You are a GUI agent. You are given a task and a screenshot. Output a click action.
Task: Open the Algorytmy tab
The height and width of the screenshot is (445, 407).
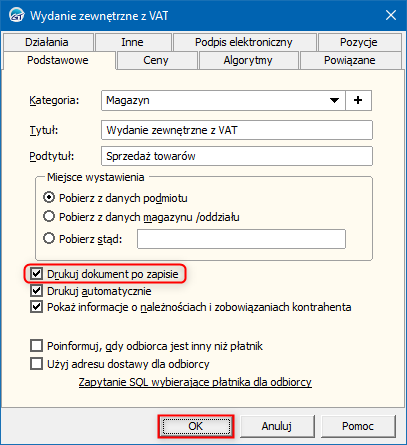point(248,60)
